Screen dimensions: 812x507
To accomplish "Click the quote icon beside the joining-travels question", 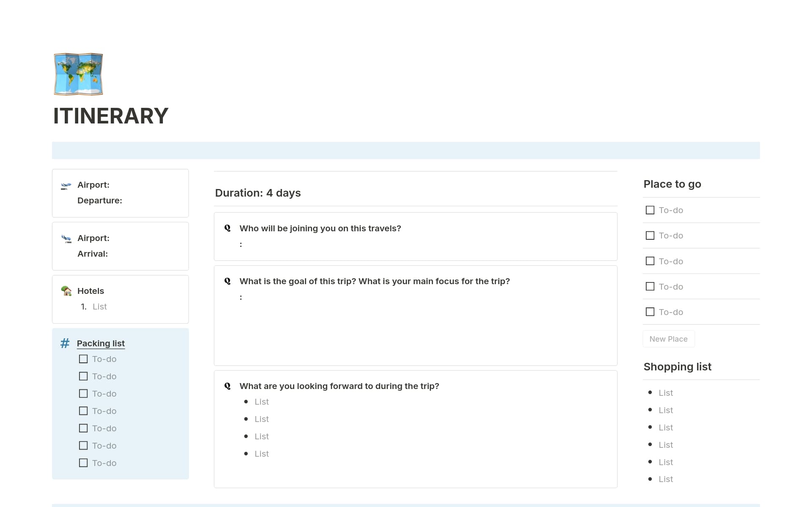I will pos(228,228).
